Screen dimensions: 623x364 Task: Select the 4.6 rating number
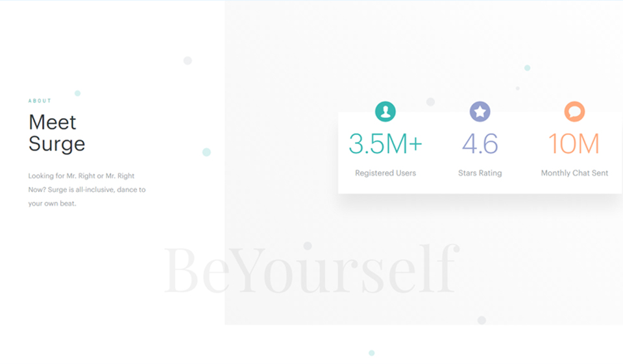[480, 144]
